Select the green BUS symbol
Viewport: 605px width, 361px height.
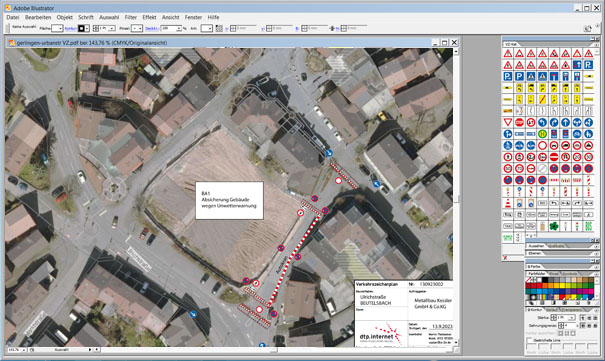pos(589,226)
